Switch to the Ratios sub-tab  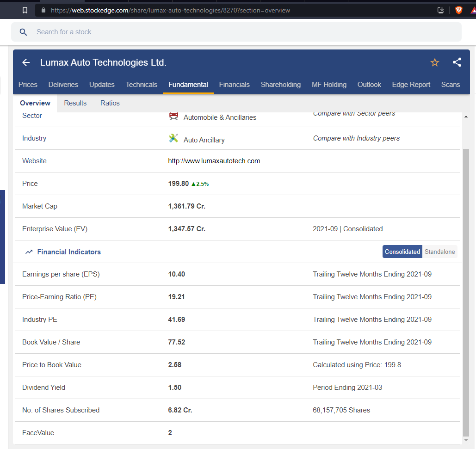click(x=110, y=103)
